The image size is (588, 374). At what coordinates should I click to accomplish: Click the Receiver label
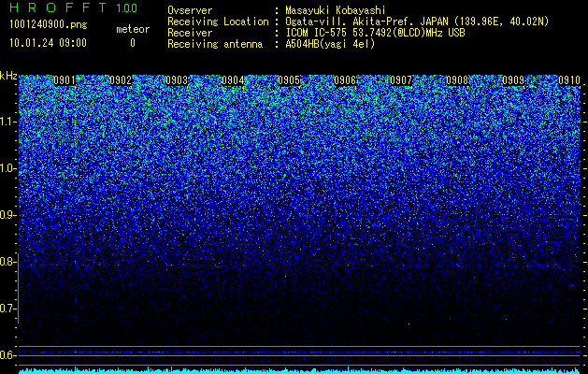pyautogui.click(x=190, y=33)
